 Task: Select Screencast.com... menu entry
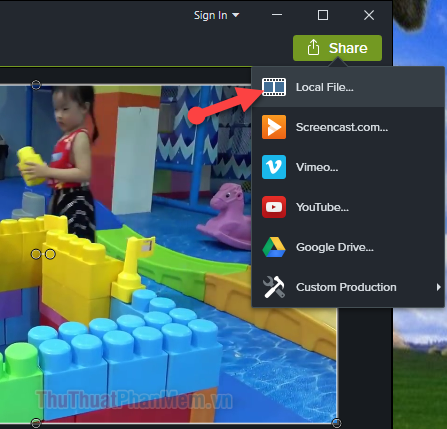coord(348,127)
